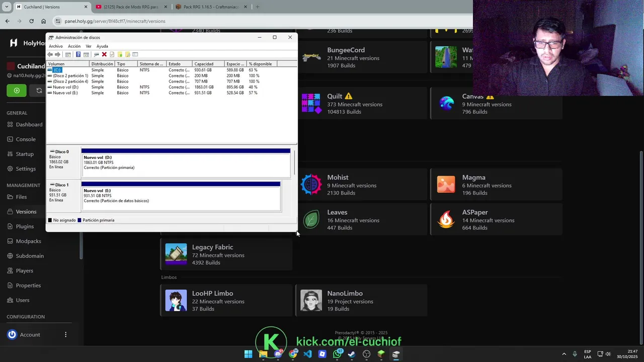Viewport: 644px width, 362px height.
Task: Sort by Volumen column header
Action: pos(67,64)
